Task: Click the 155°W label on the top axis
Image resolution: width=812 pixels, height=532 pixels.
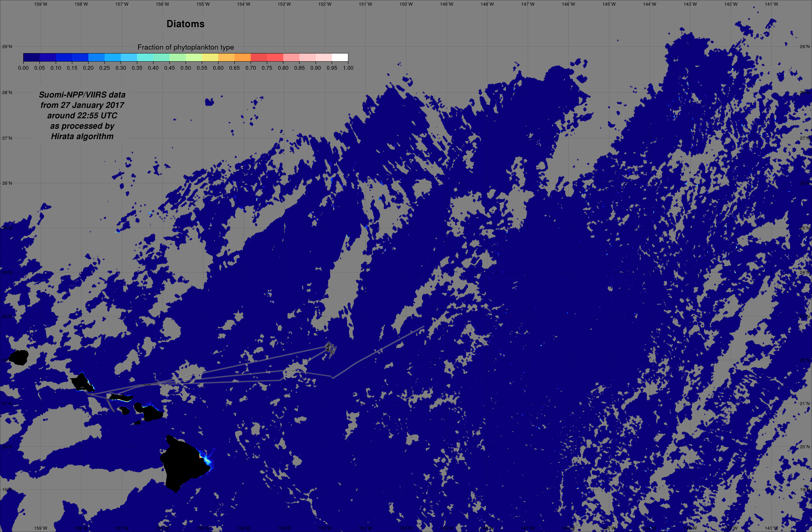Action: 203,4
